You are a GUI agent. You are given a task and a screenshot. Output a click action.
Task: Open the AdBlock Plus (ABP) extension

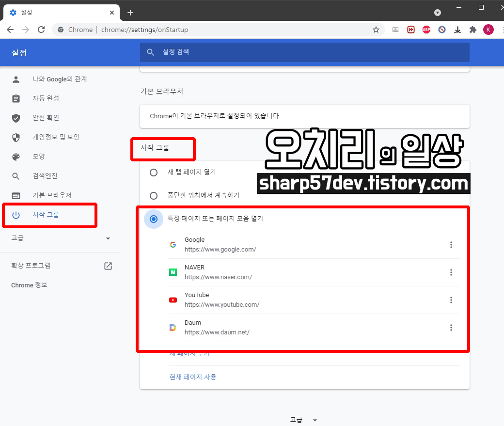click(426, 30)
